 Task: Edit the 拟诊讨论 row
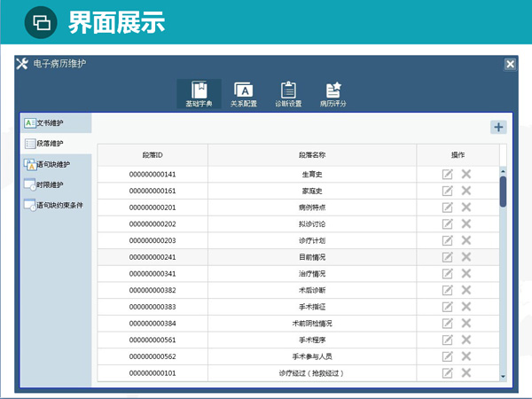[x=447, y=224]
